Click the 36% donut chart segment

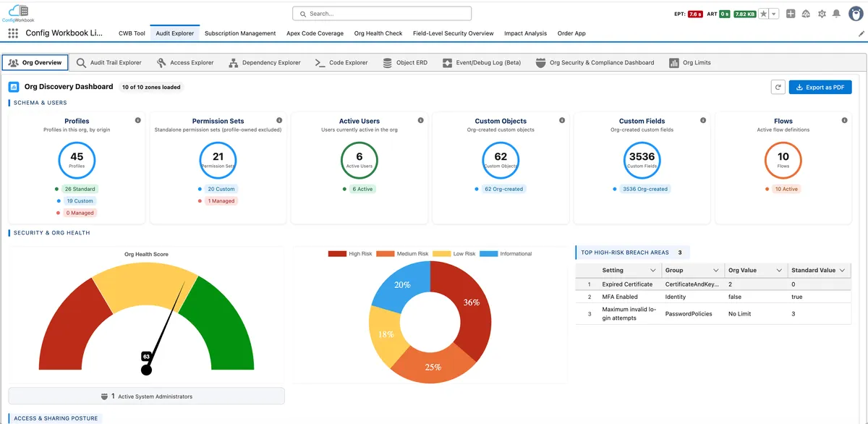pyautogui.click(x=473, y=304)
